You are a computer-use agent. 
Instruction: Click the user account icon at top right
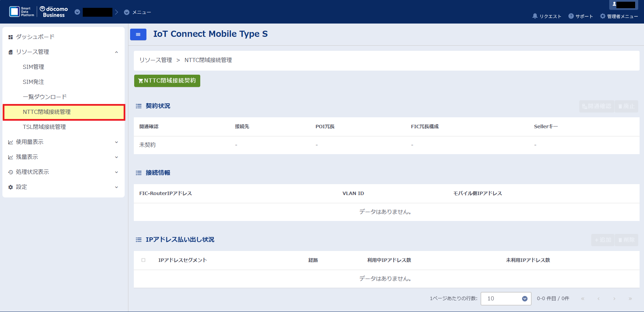coord(614,4)
